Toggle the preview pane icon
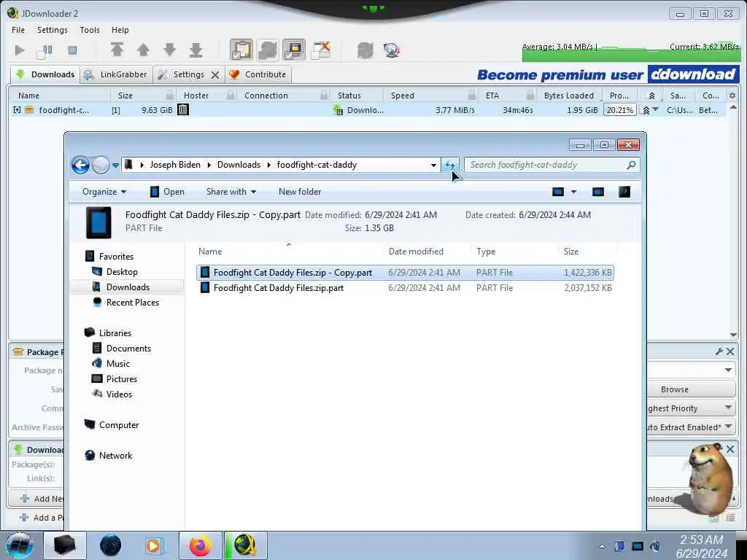Viewport: 747px width, 560px height. tap(598, 192)
